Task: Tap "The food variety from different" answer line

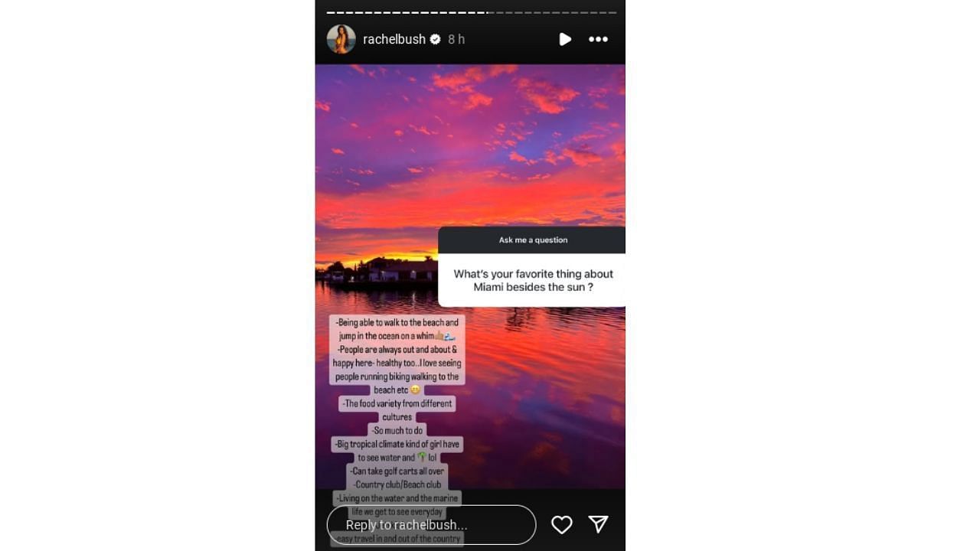Action: (x=397, y=403)
